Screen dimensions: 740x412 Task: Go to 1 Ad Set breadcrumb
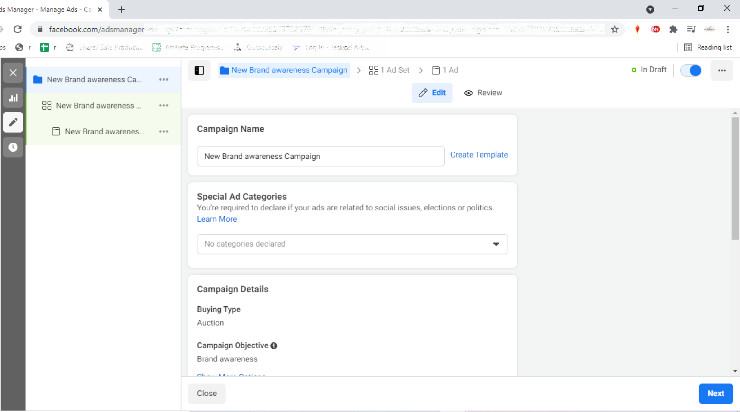pyautogui.click(x=389, y=70)
